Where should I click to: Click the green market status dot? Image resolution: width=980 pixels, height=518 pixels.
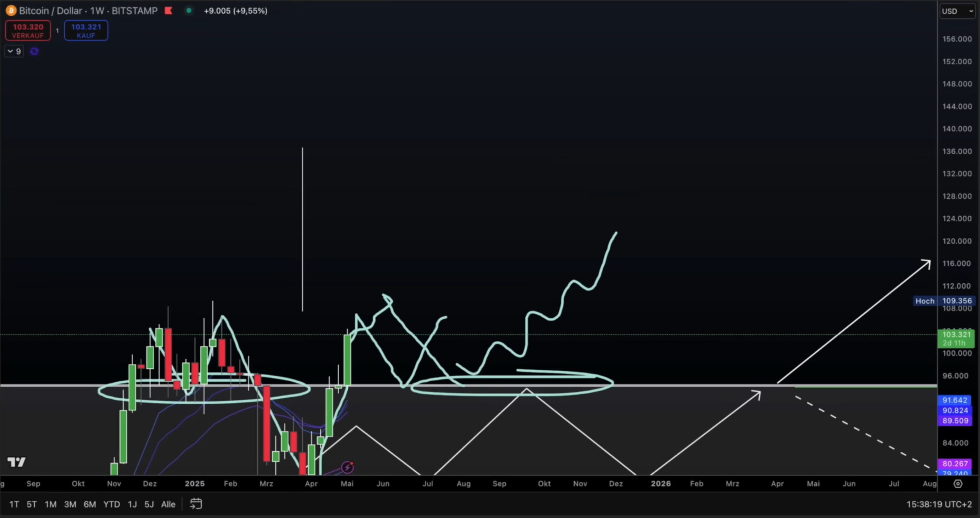click(x=189, y=11)
